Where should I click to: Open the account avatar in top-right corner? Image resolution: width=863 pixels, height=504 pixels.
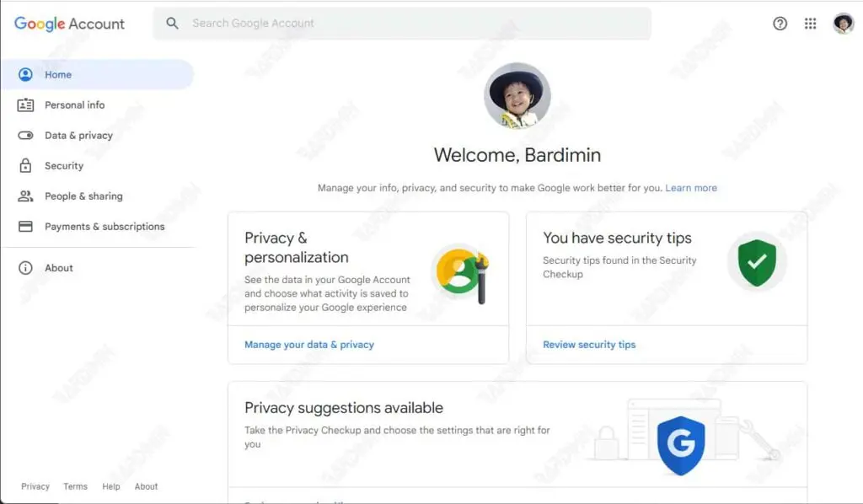pos(843,23)
